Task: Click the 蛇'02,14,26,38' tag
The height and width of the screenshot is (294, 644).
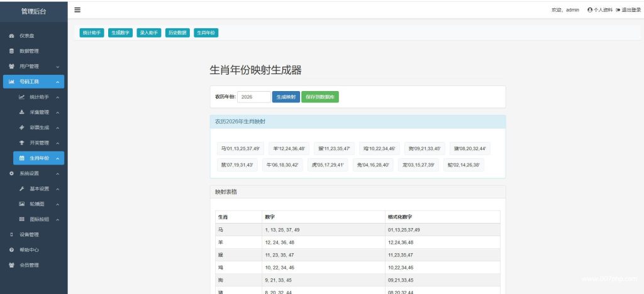Action: coord(464,165)
